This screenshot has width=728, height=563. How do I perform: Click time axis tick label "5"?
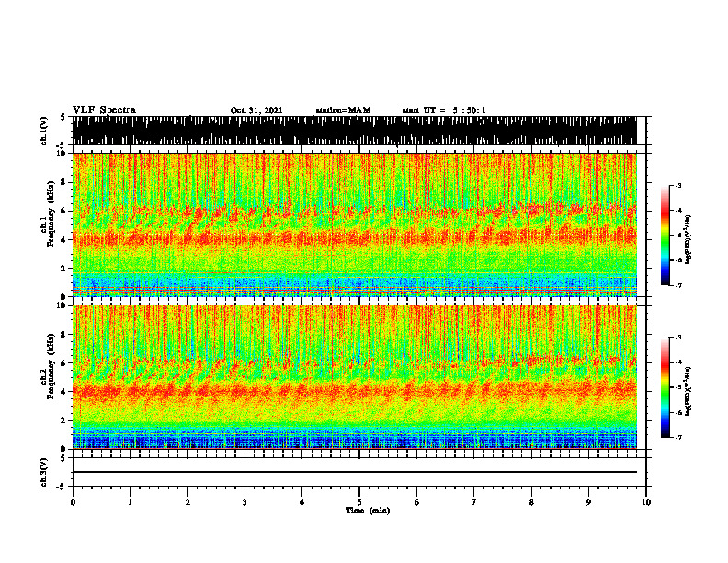click(x=359, y=502)
